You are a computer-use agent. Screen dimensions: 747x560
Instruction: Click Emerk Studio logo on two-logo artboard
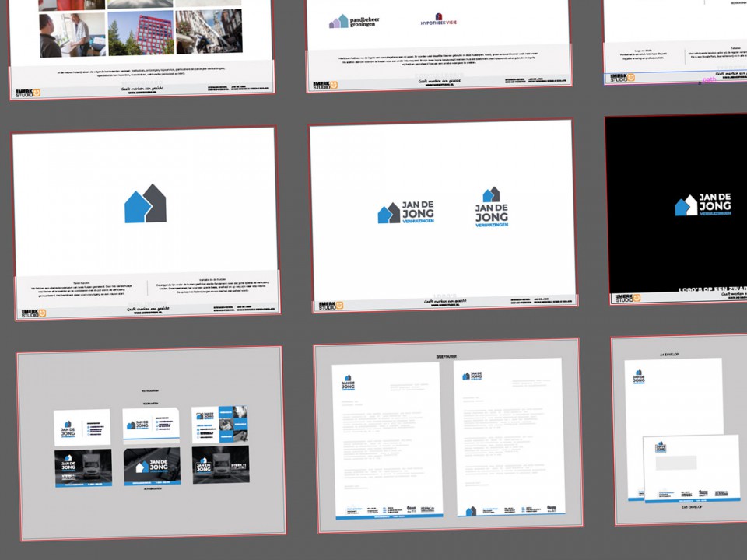point(331,306)
